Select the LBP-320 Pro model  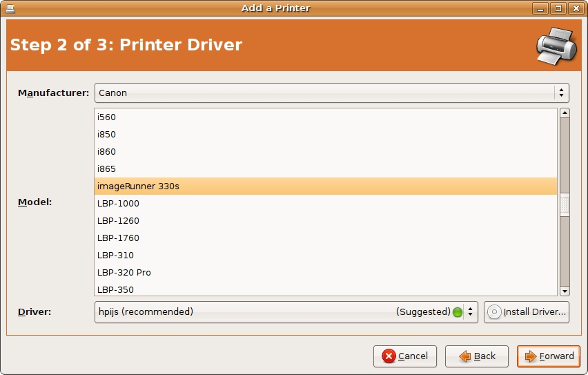(x=326, y=273)
